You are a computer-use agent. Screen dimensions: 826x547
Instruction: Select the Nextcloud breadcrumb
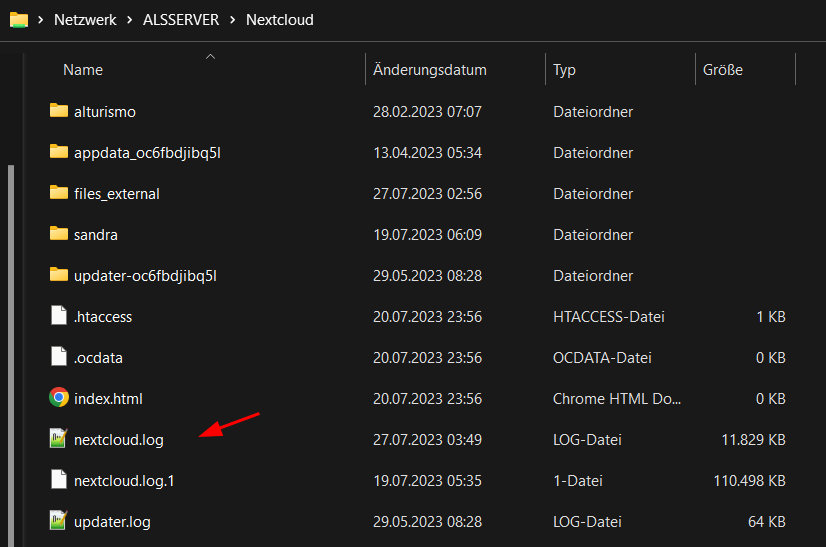(x=280, y=20)
